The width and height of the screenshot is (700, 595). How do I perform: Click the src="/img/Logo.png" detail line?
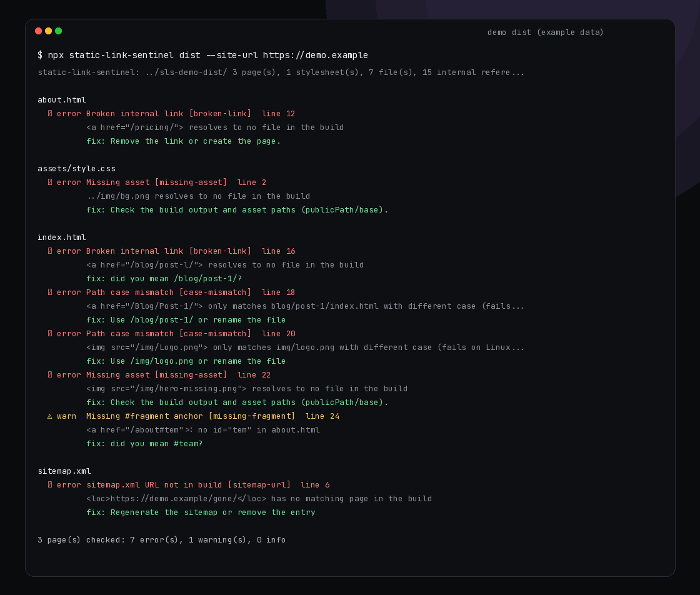click(306, 347)
